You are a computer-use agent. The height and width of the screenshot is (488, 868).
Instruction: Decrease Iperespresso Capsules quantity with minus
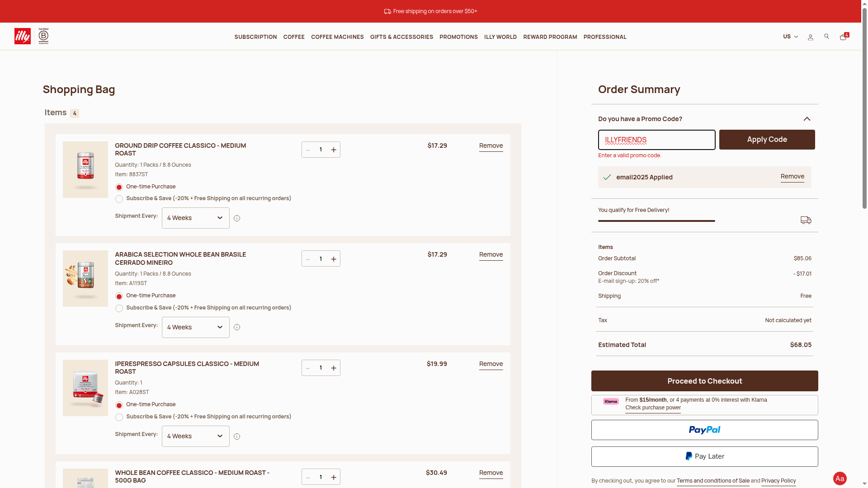pos(308,368)
